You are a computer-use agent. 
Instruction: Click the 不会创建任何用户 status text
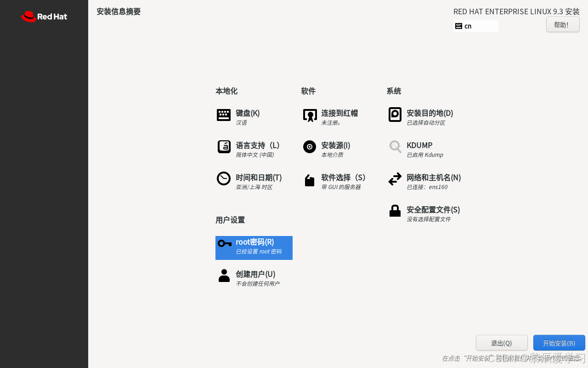click(257, 284)
